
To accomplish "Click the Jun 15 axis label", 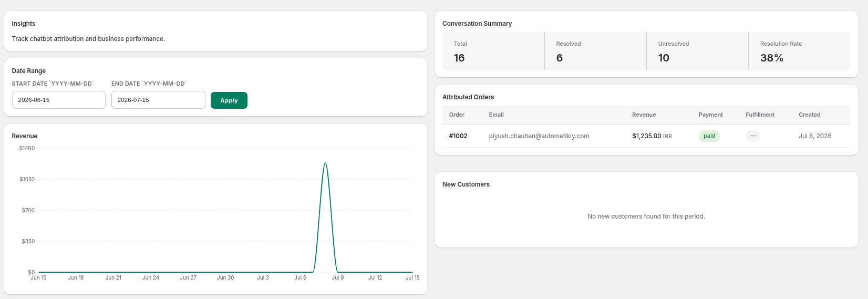I will (x=38, y=277).
